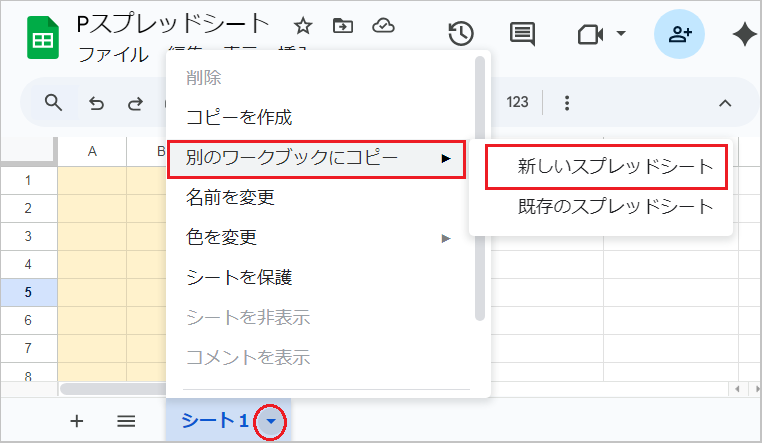
Task: Select 新しいスプレッドシート option
Action: point(615,167)
